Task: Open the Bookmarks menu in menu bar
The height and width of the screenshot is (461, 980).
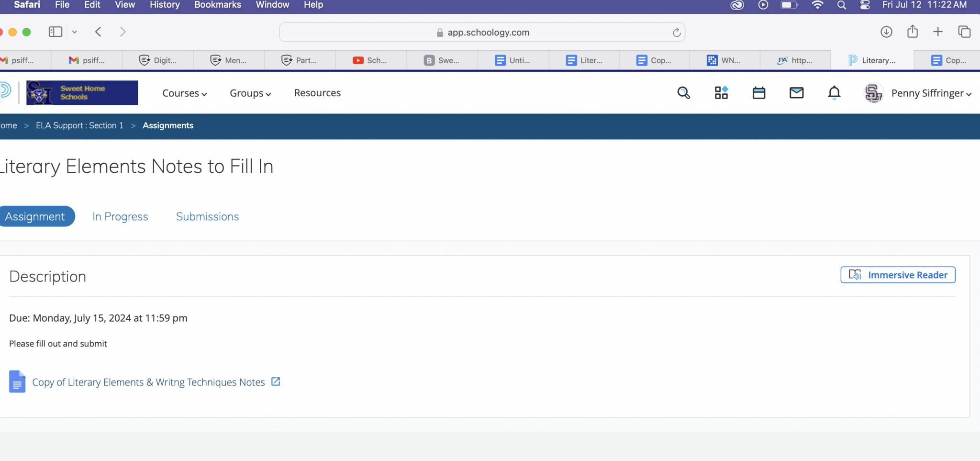Action: coord(217,5)
